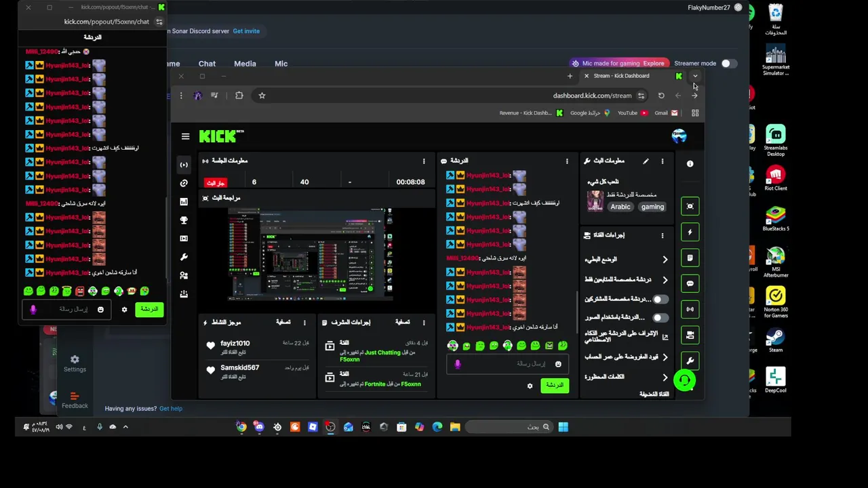
Task: Toggle the session info broadcast widget in right rail
Action: tap(690, 309)
